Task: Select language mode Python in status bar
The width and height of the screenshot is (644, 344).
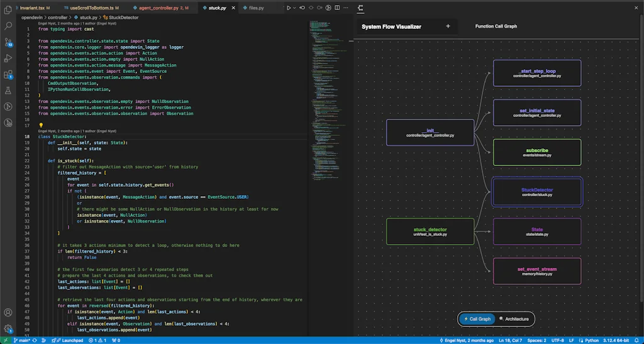Action: 589,340
